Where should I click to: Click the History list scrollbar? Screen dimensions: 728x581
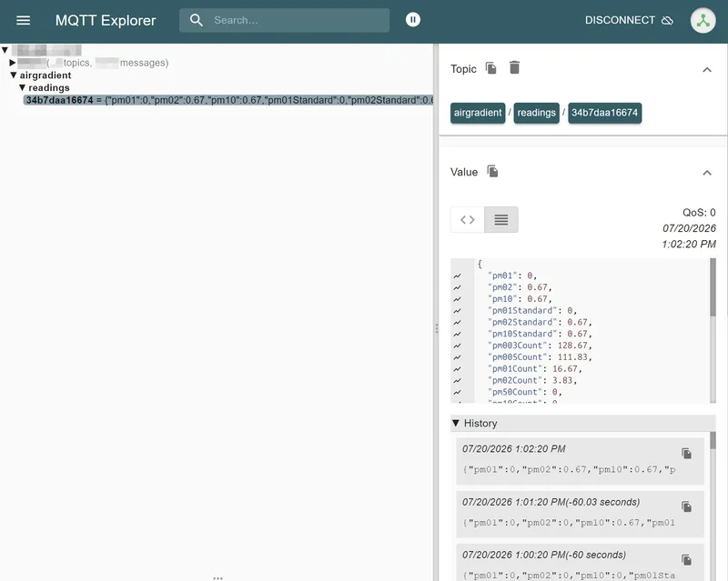click(713, 440)
